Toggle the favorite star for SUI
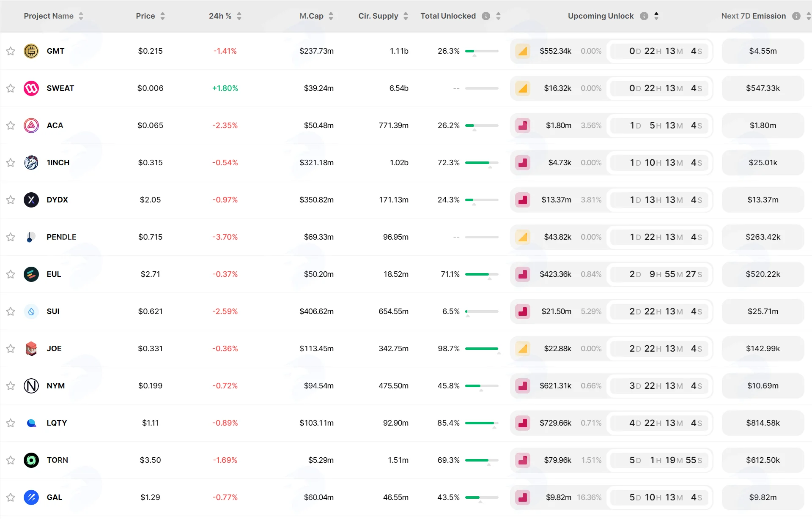Viewport: 812px width, 519px height. click(x=11, y=311)
